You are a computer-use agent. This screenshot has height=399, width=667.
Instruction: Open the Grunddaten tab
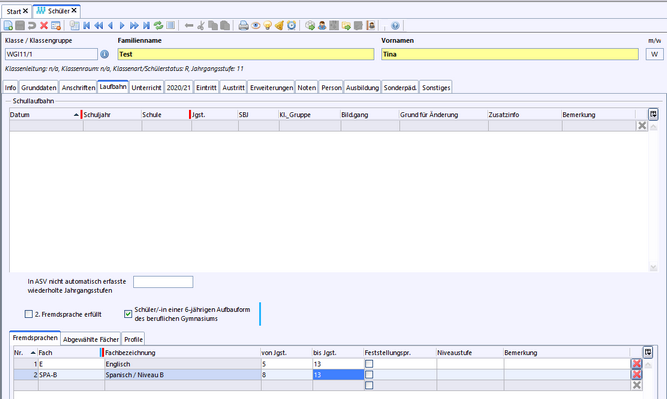[39, 88]
